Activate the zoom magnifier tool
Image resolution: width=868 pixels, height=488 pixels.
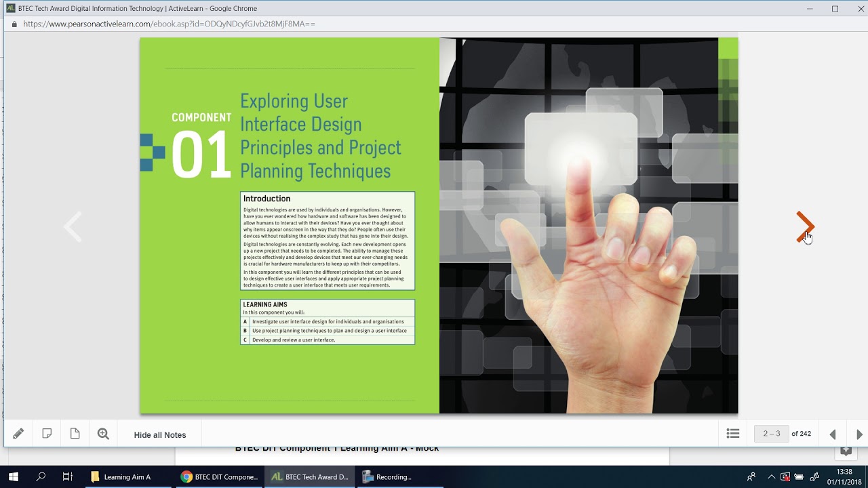pyautogui.click(x=103, y=434)
